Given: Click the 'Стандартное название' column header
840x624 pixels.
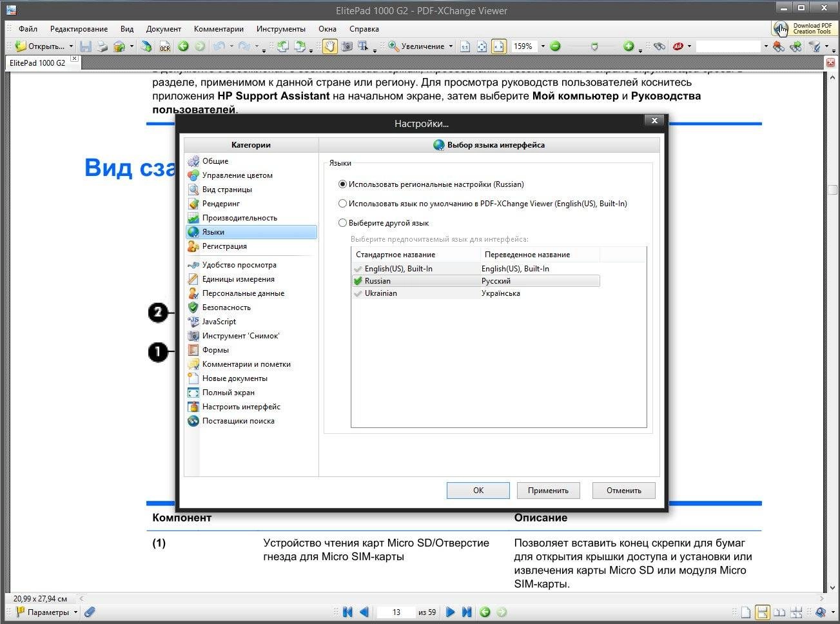Looking at the screenshot, I should (x=416, y=255).
